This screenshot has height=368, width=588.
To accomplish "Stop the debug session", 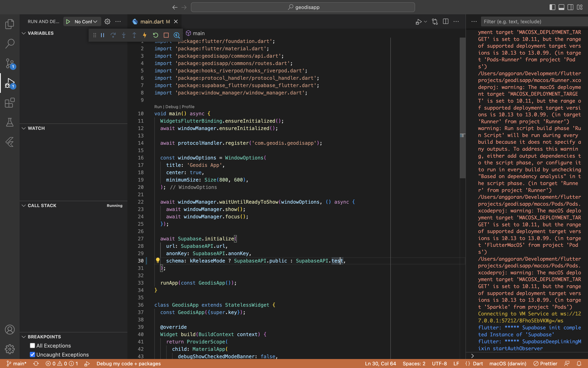I will 166,35.
